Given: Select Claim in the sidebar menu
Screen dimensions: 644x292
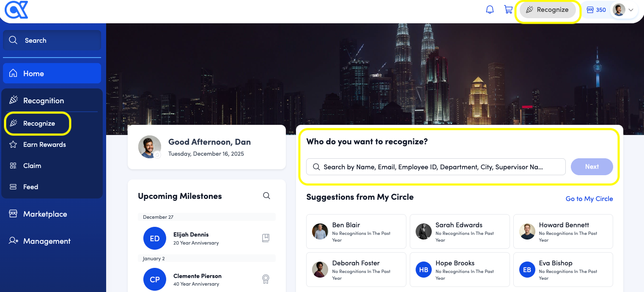Looking at the screenshot, I should point(32,166).
